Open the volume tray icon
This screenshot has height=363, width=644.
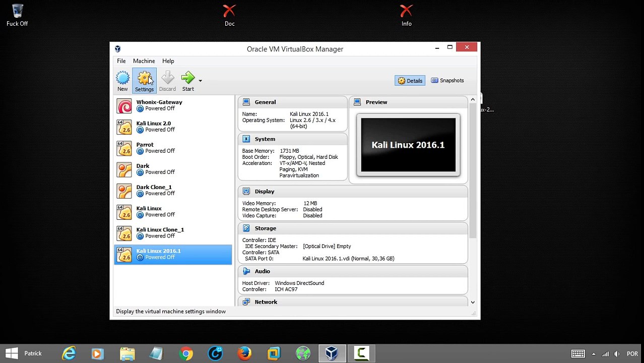tap(617, 354)
